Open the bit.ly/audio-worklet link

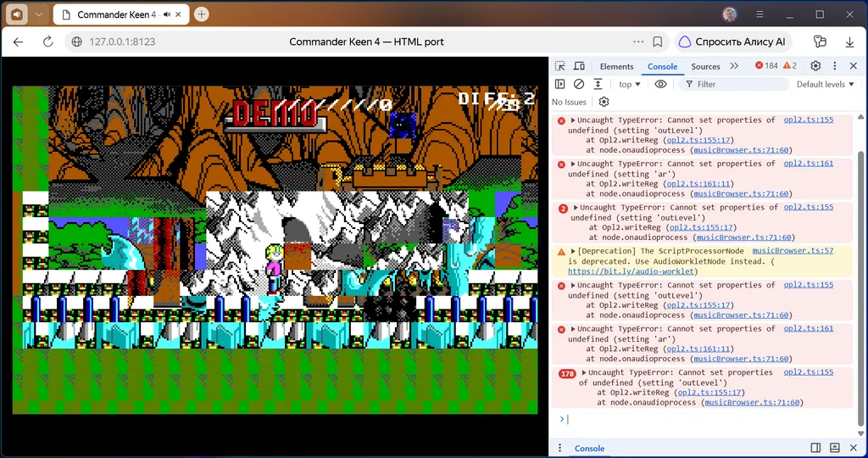631,271
